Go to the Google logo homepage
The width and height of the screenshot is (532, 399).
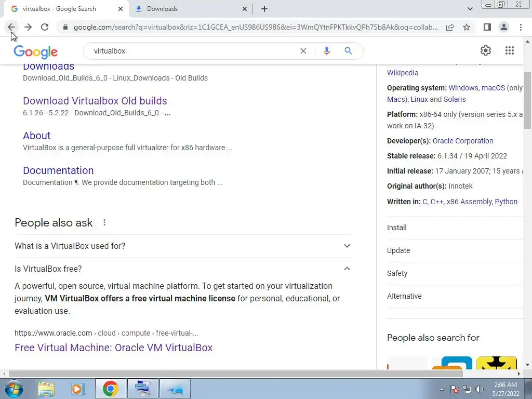coord(36,52)
